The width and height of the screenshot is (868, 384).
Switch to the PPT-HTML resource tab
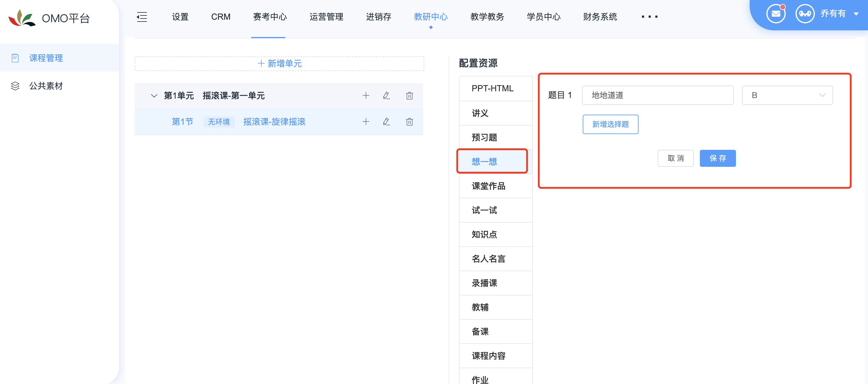point(496,89)
